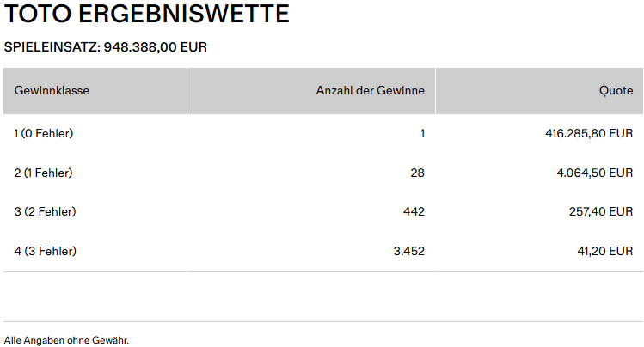Click the winner count for 0 Fehler
The width and height of the screenshot is (644, 347).
click(422, 133)
